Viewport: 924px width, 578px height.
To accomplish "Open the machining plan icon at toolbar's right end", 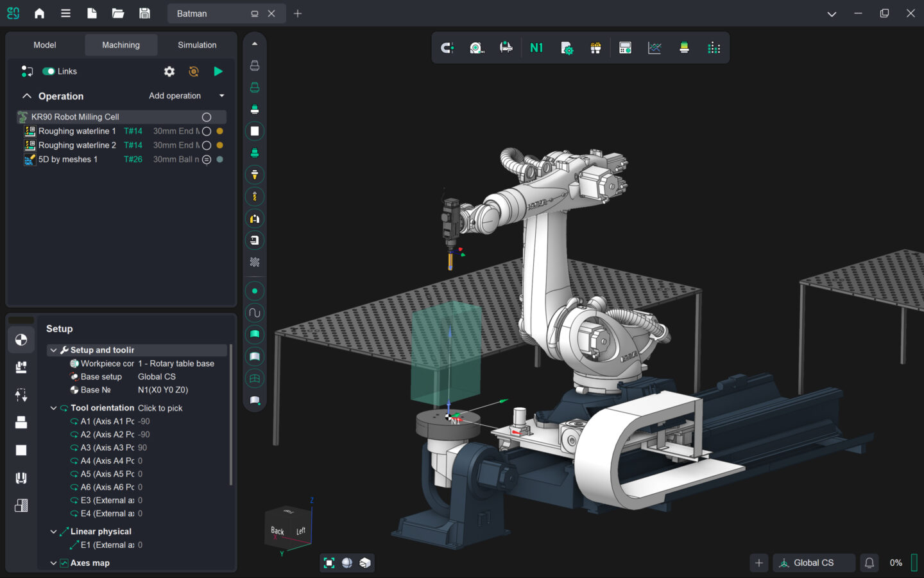I will tap(714, 47).
